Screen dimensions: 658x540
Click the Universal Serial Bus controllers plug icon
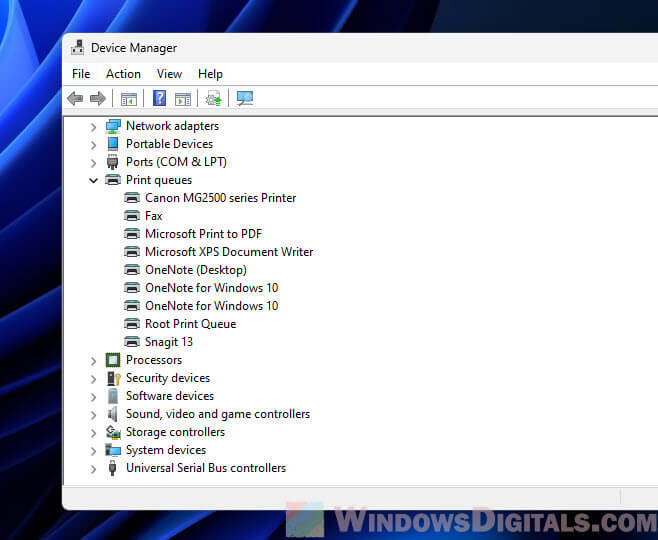112,468
